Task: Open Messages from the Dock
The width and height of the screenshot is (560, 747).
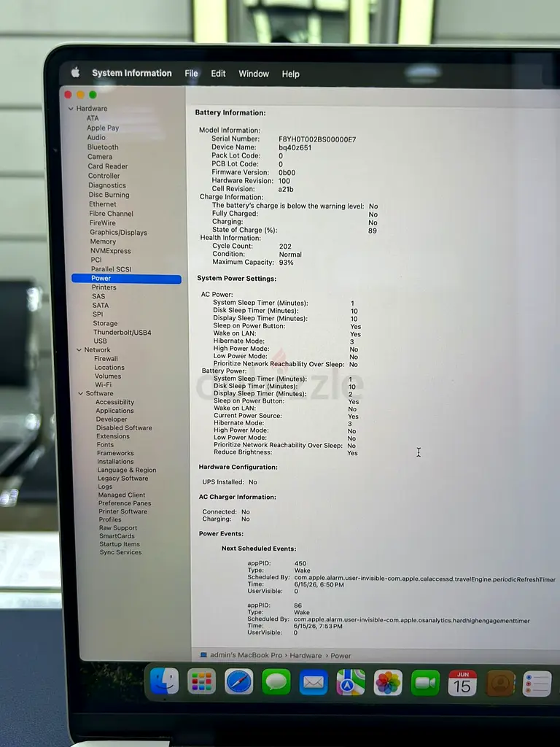Action: click(x=276, y=682)
